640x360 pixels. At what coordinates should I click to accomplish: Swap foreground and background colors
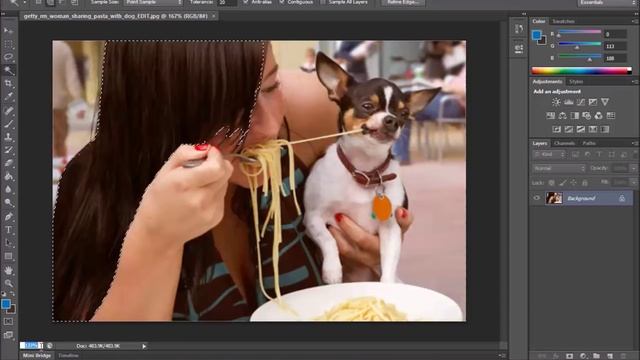tap(13, 293)
